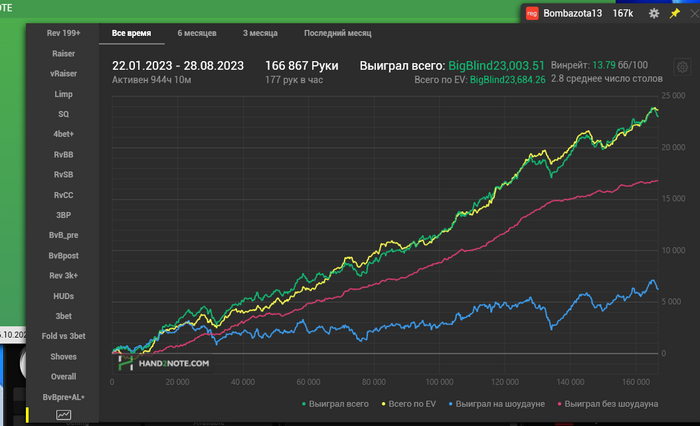Click Активен 944ч 10м text

click(151, 80)
